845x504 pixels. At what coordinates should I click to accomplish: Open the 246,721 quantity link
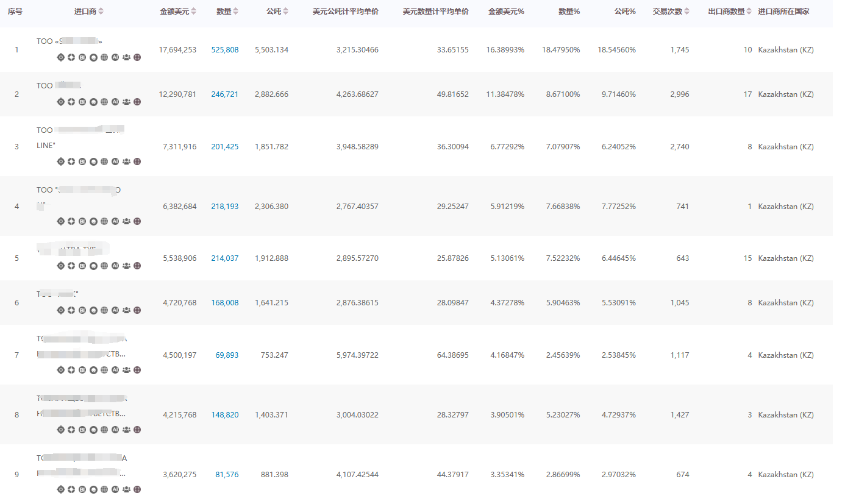pos(224,94)
